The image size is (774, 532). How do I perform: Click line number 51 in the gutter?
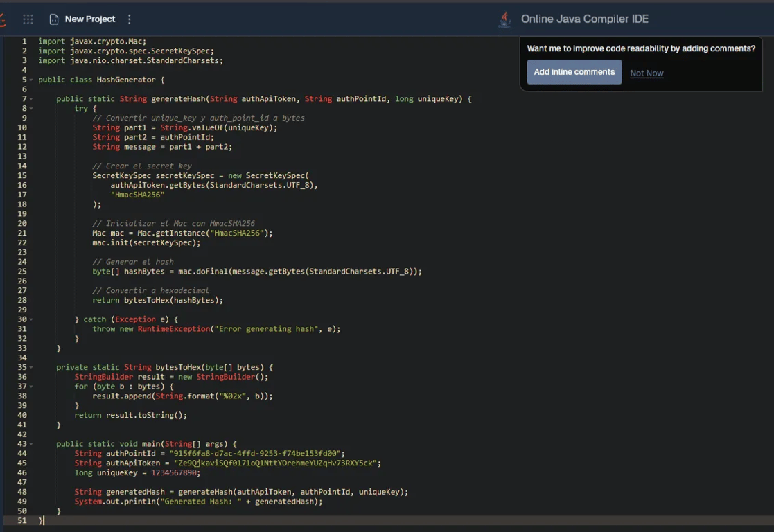[x=22, y=520]
